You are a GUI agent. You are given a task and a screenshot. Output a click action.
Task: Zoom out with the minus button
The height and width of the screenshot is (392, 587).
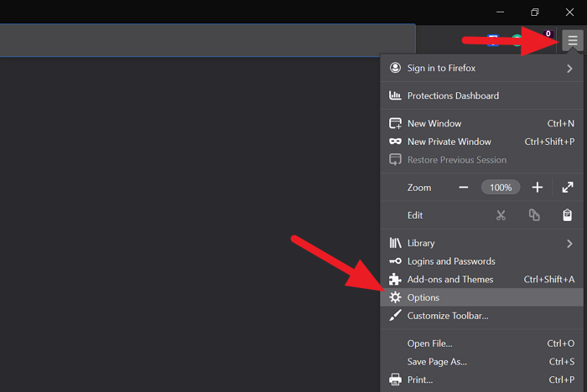tap(464, 188)
